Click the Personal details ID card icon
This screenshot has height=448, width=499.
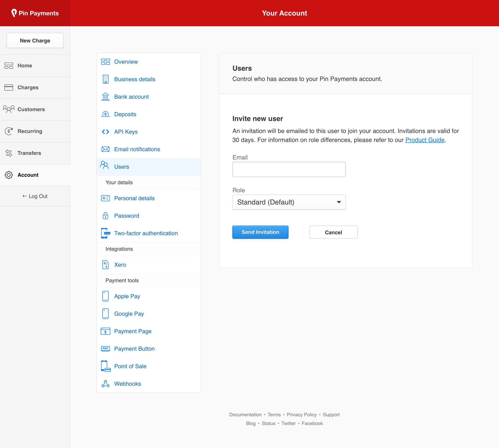pos(105,198)
